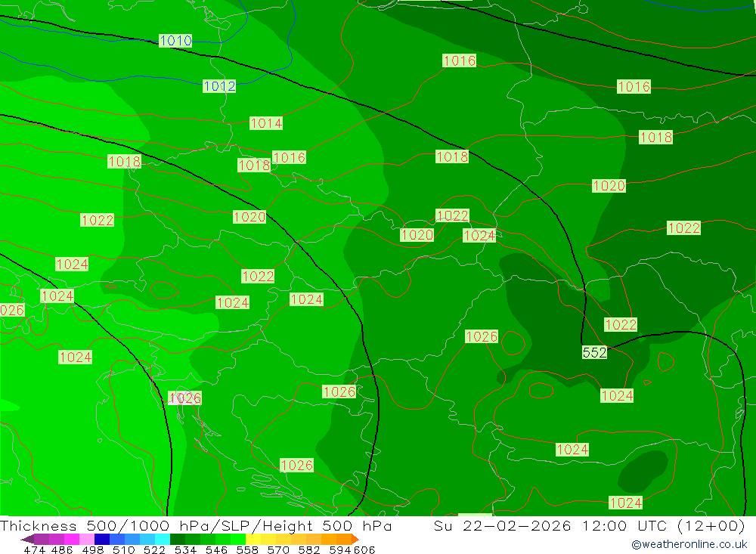Viewport: 756px width, 554px height.
Task: Click the 486 legend value
Action: click(x=62, y=549)
